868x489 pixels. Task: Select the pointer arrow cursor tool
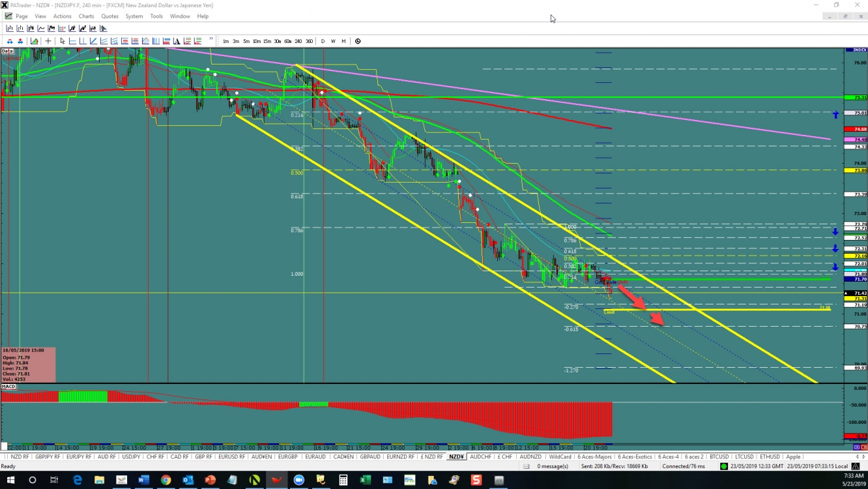(x=63, y=41)
